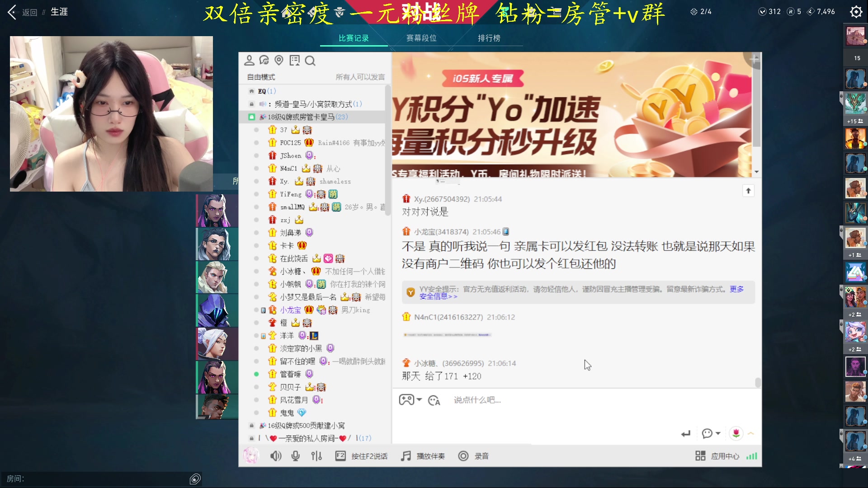This screenshot has width=868, height=488.
Task: Toggle the microphone mute
Action: [296, 456]
